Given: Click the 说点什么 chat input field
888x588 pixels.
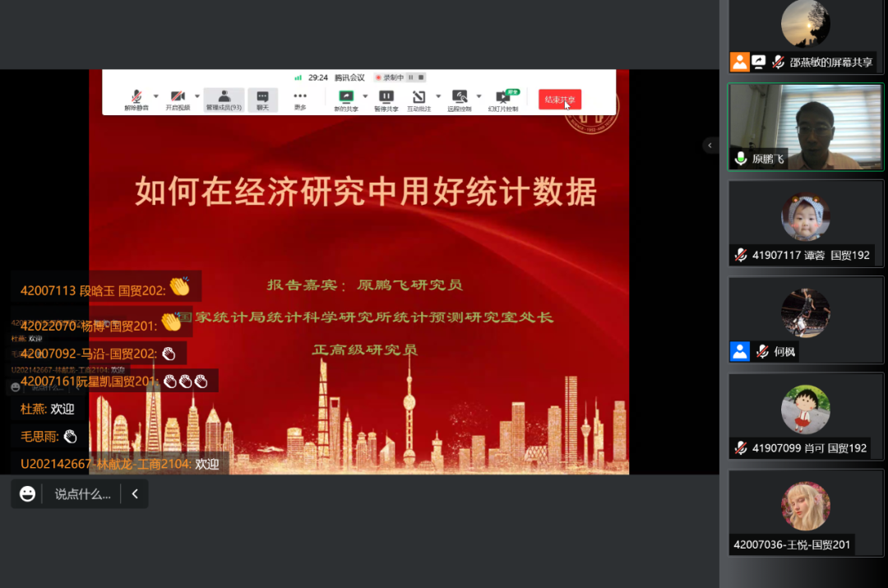Looking at the screenshot, I should [82, 494].
